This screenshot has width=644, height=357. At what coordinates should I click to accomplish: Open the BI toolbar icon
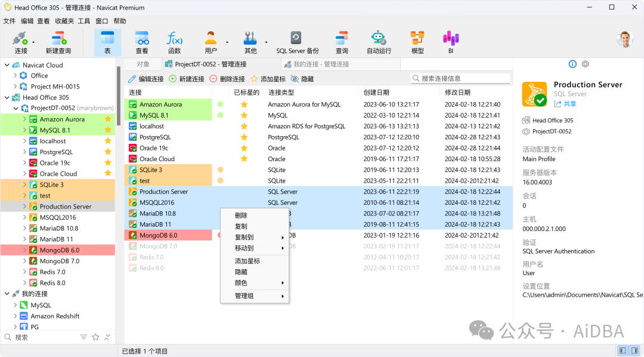click(451, 38)
